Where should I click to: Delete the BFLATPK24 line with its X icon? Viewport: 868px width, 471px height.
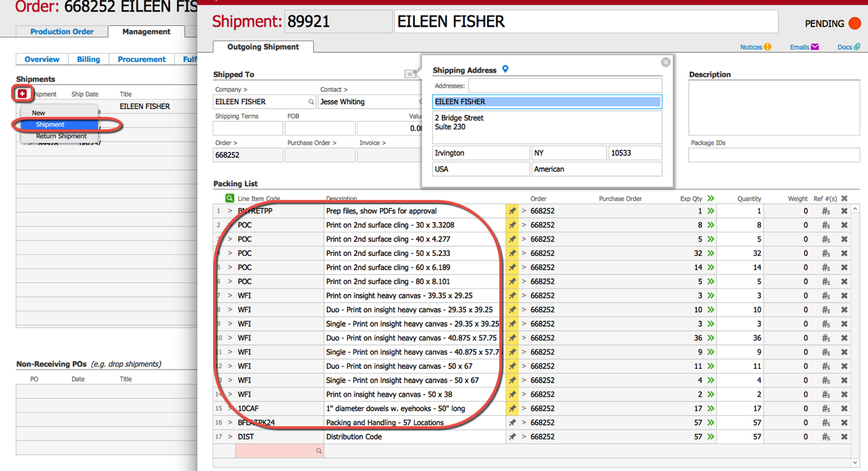coord(844,423)
